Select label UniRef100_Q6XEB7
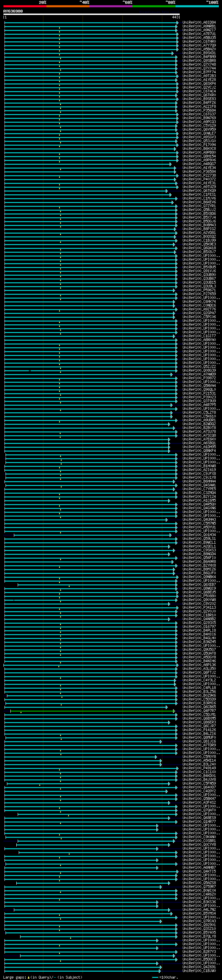This screenshot has height=980, width=222. (x=199, y=584)
